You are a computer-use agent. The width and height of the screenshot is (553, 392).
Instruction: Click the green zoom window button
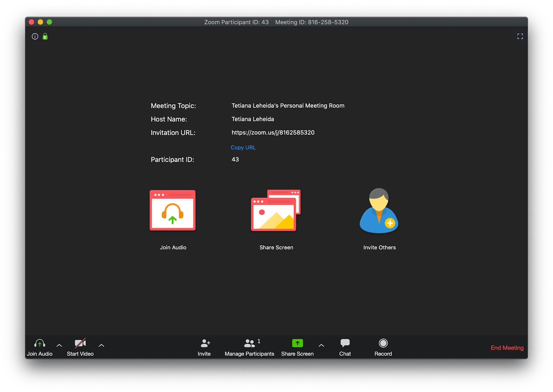click(49, 22)
